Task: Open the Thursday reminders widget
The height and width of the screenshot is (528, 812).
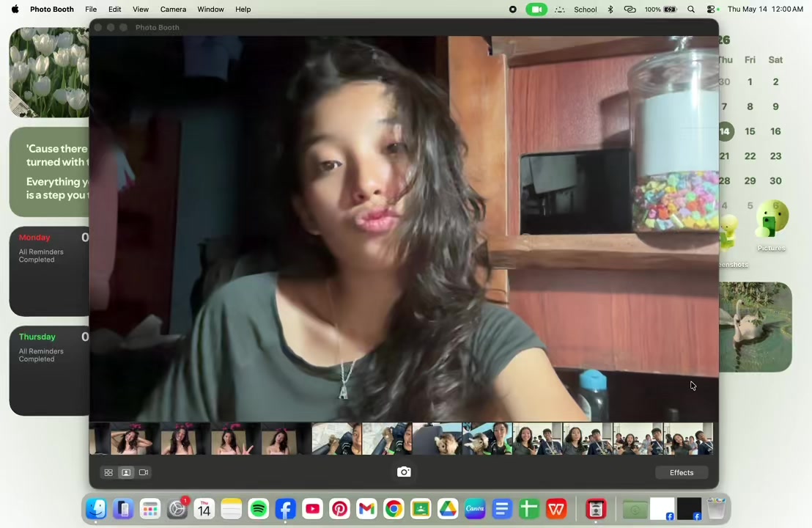Action: [x=49, y=370]
